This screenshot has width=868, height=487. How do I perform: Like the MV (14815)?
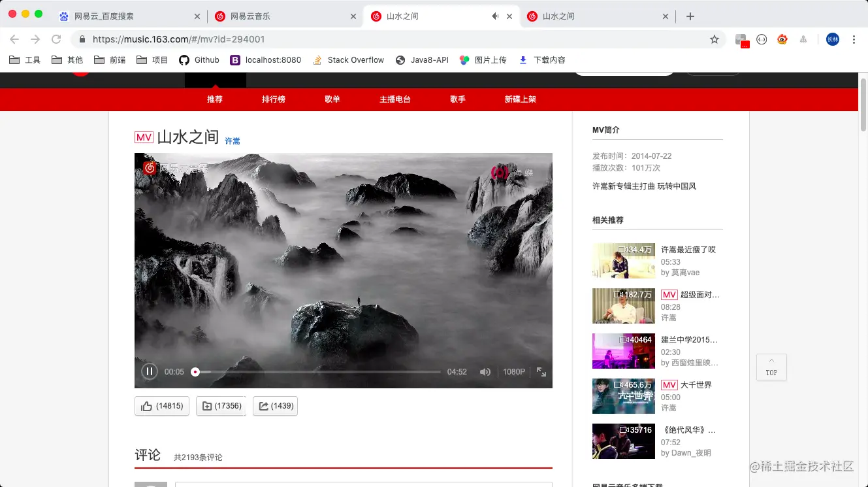[162, 406]
